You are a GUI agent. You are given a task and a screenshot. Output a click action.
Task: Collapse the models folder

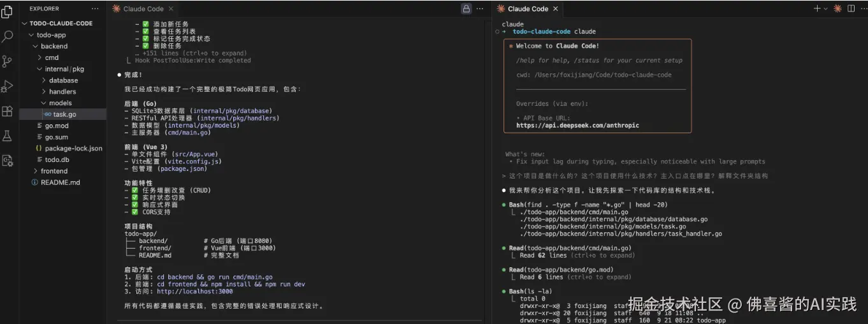point(43,103)
